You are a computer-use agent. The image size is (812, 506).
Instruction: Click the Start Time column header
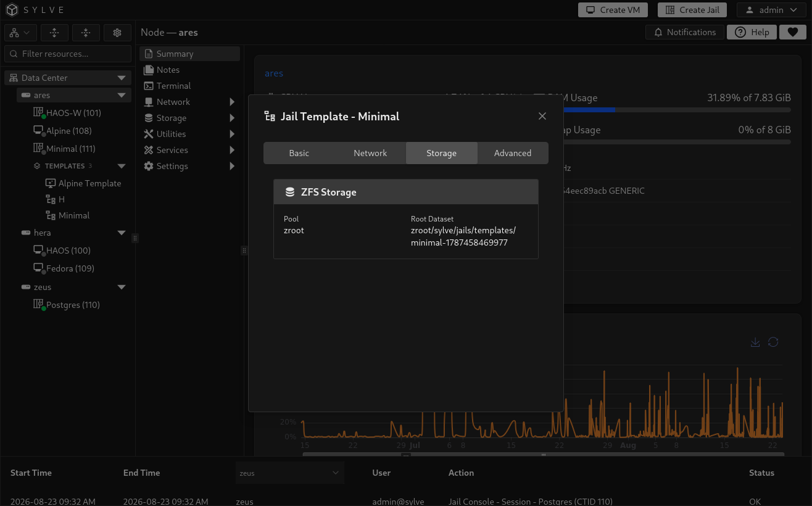(31, 473)
